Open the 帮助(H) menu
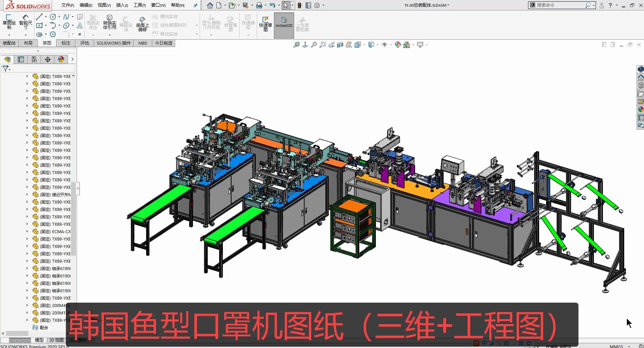 coord(178,5)
